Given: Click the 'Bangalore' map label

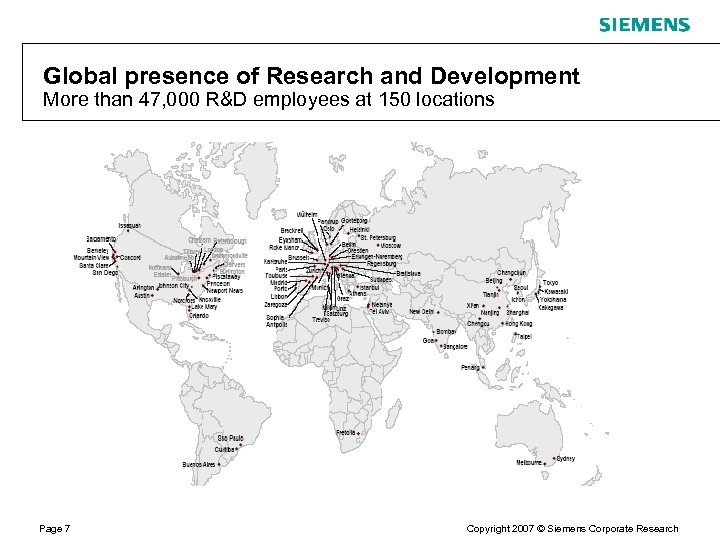Looking at the screenshot, I should pos(456,347).
